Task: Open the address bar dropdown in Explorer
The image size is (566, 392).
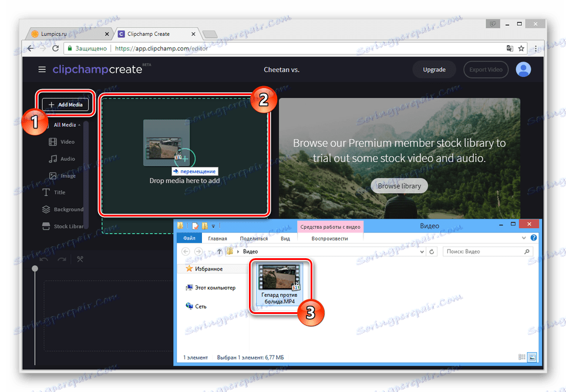Action: (x=422, y=251)
